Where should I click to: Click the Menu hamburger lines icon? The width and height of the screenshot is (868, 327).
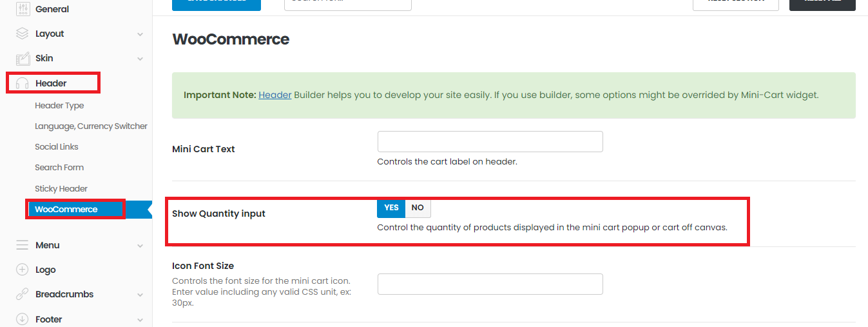23,245
